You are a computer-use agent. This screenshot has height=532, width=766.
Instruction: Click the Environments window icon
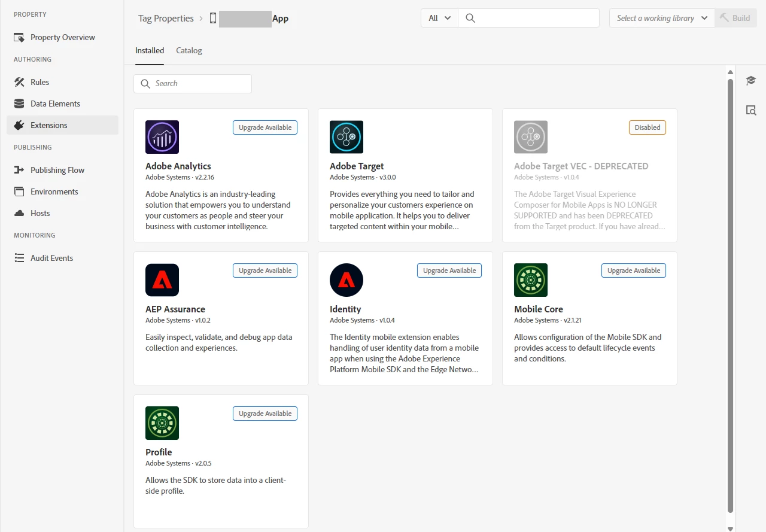[x=19, y=191]
